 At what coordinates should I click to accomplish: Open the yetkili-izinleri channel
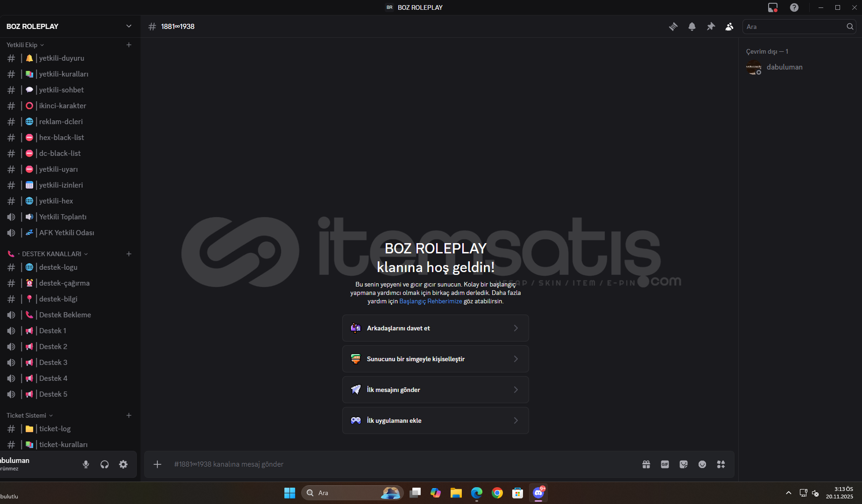pyautogui.click(x=69, y=185)
